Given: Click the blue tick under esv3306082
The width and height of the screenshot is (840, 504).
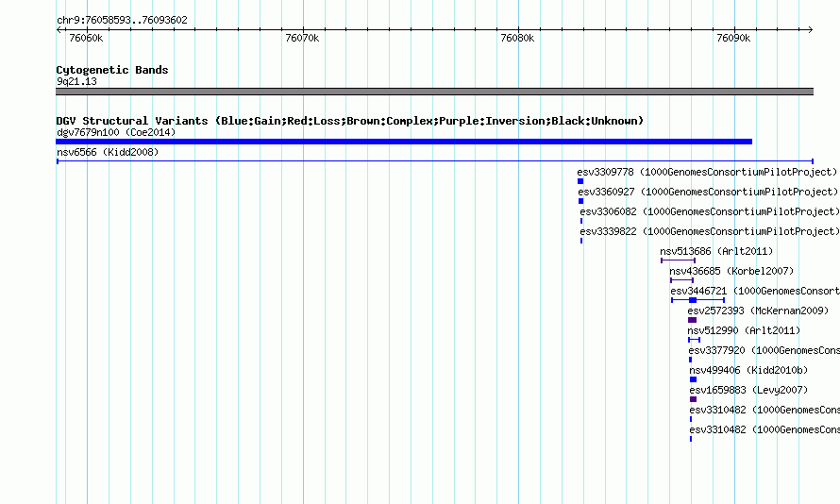Looking at the screenshot, I should [581, 221].
